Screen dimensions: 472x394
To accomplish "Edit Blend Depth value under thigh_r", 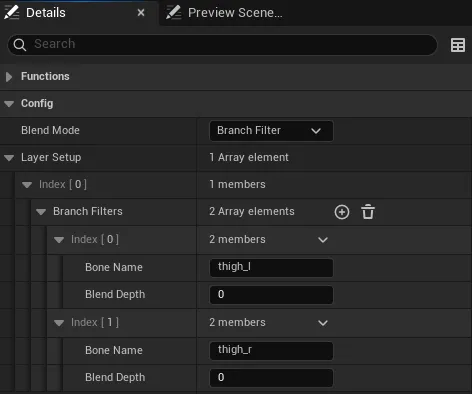I will (271, 378).
